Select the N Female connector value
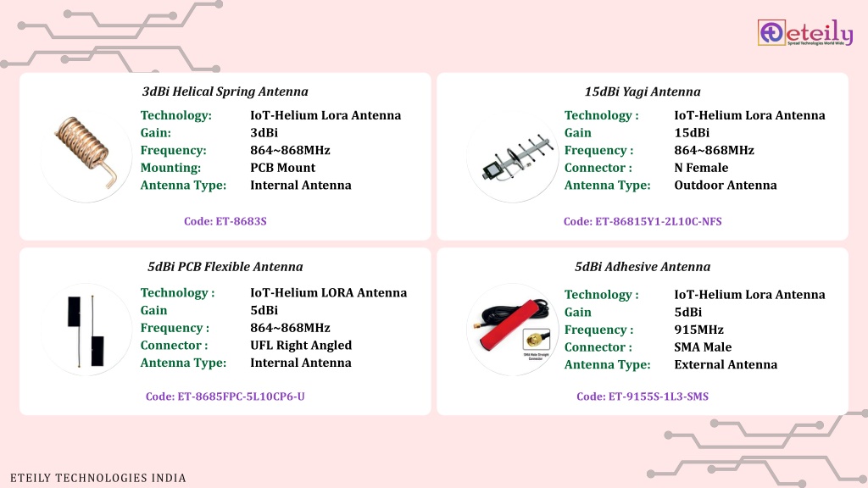Image resolution: width=868 pixels, height=488 pixels. [701, 168]
